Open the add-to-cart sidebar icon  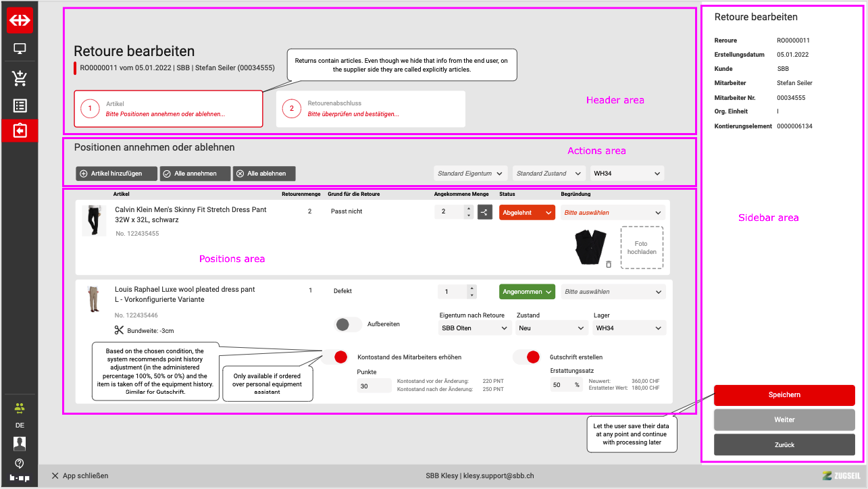pyautogui.click(x=20, y=78)
